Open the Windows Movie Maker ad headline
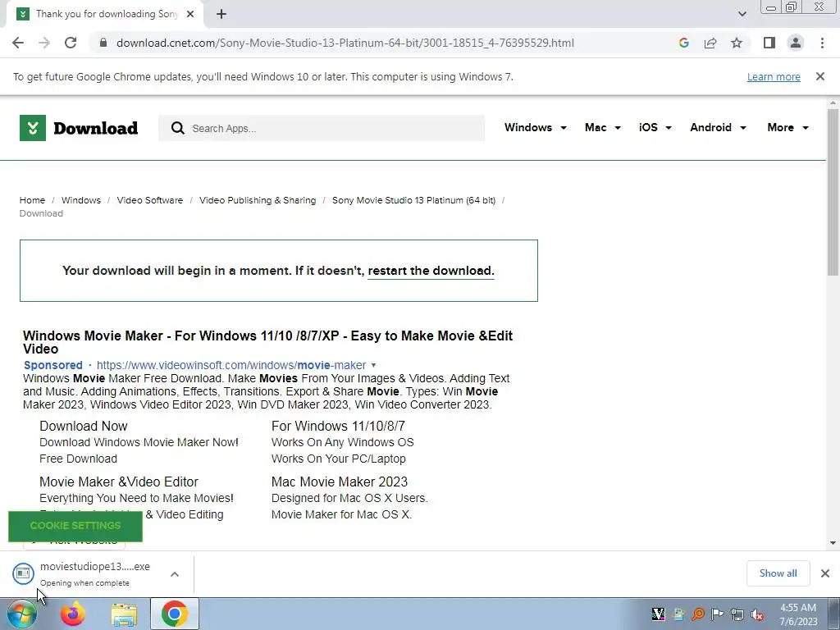Screen dimensions: 840x630 pyautogui.click(x=268, y=342)
